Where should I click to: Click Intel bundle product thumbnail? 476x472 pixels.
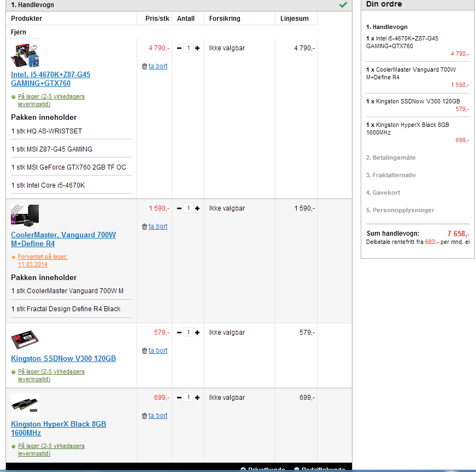coord(25,56)
